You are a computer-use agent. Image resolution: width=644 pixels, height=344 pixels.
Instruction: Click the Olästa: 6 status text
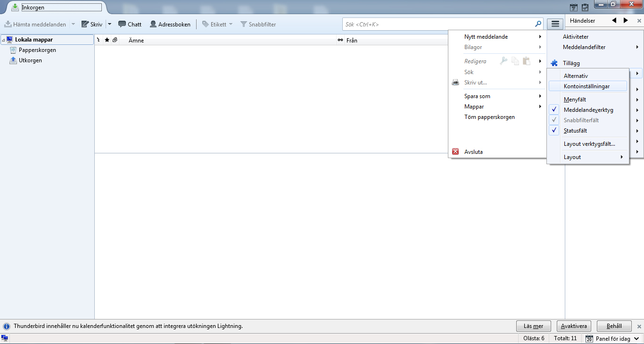point(534,338)
